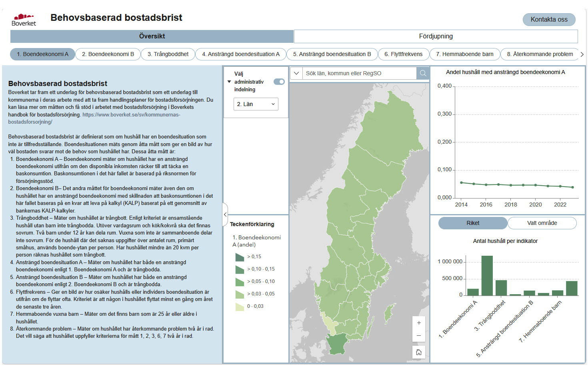The image size is (588, 367).
Task: Click the next-tabs arrow after Återkommande problem
Action: click(x=582, y=54)
